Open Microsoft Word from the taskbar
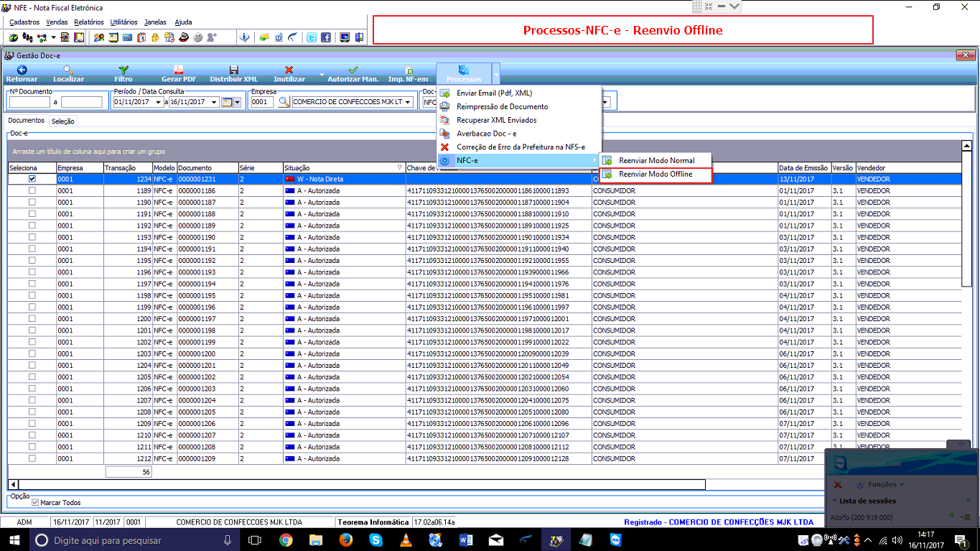The height and width of the screenshot is (551, 980). click(465, 540)
